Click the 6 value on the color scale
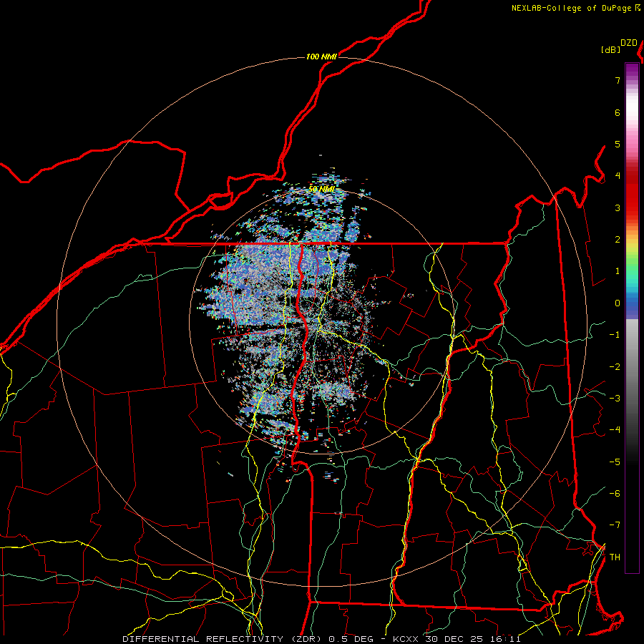 point(618,112)
